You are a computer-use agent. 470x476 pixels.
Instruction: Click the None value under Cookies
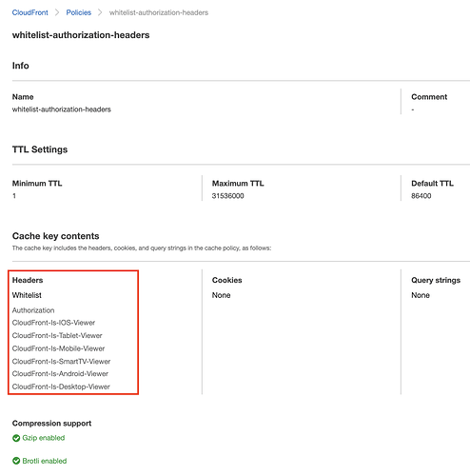221,295
